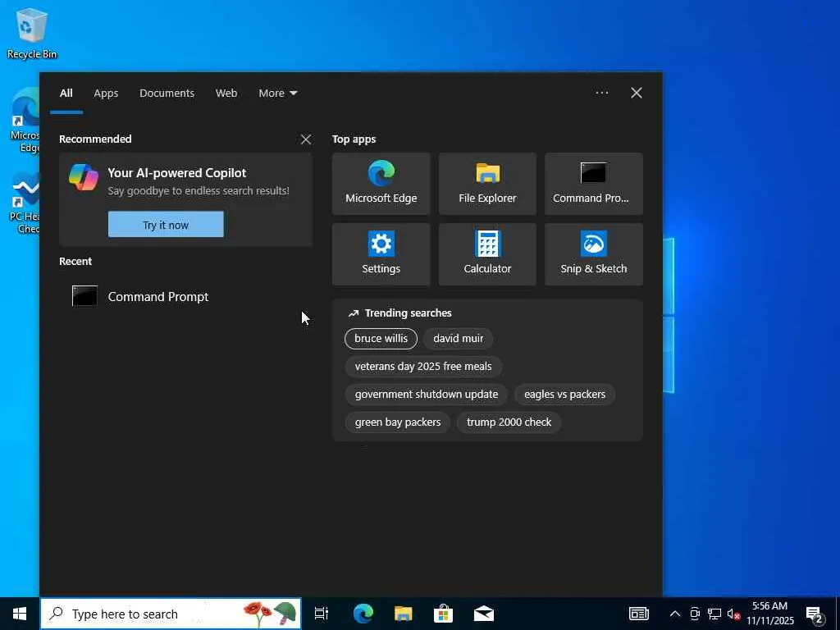Click the Microsoft Store taskbar icon
This screenshot has height=630, width=840.
coord(443,614)
